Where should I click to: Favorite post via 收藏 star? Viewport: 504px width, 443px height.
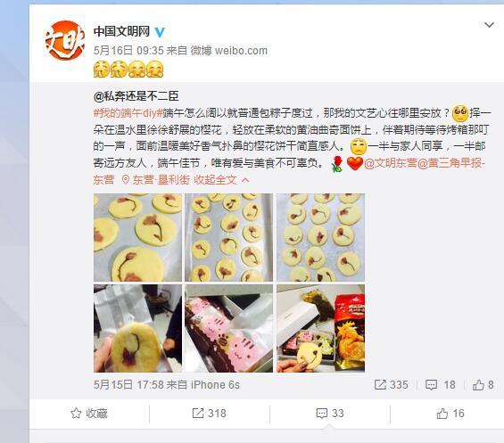(89, 414)
